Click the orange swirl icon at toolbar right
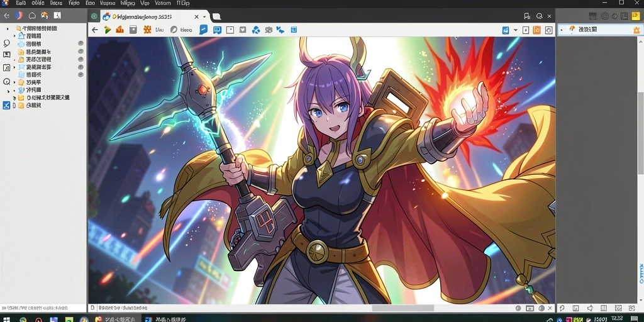Image resolution: width=644 pixels, height=322 pixels. (x=537, y=30)
